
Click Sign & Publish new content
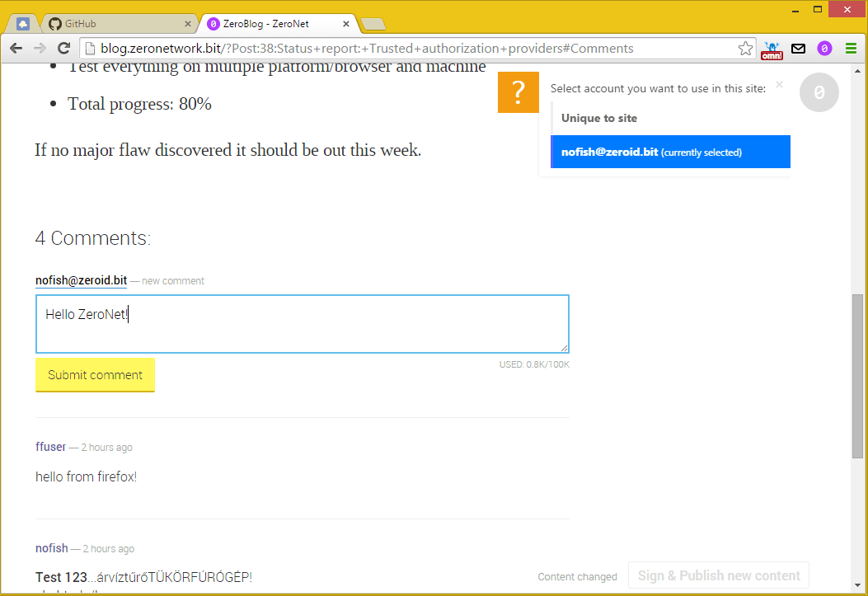coord(719,575)
